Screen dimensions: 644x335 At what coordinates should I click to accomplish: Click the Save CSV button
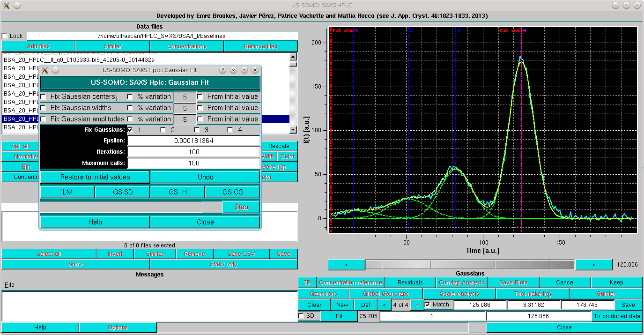(242, 254)
